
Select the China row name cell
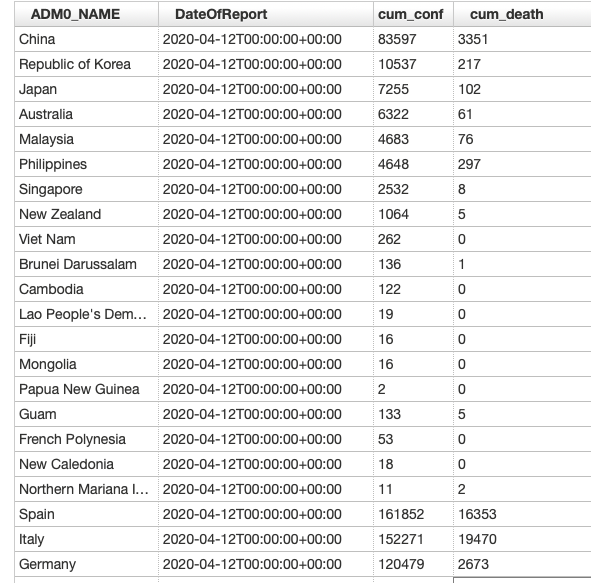pos(86,39)
